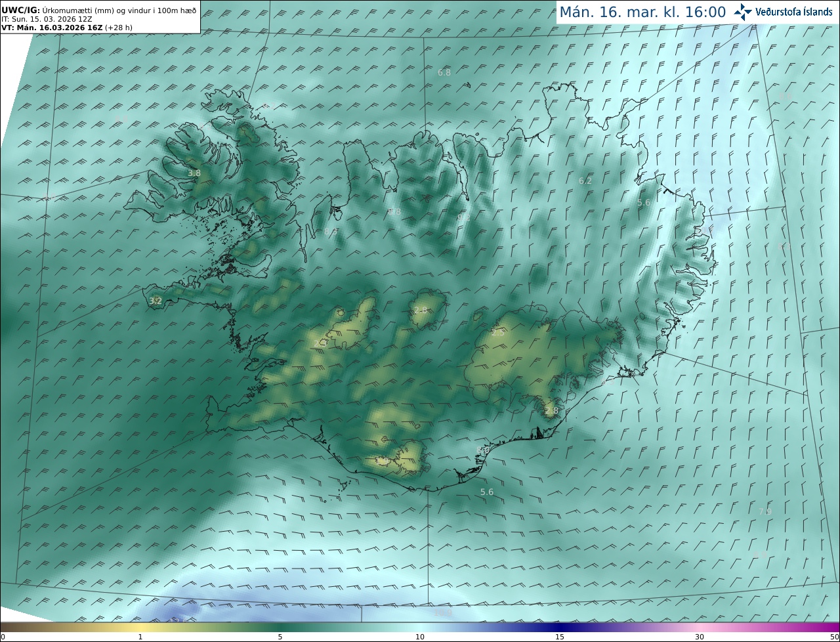Click the colorbar tick label 50
Image resolution: width=840 pixels, height=642 pixels.
tap(834, 637)
